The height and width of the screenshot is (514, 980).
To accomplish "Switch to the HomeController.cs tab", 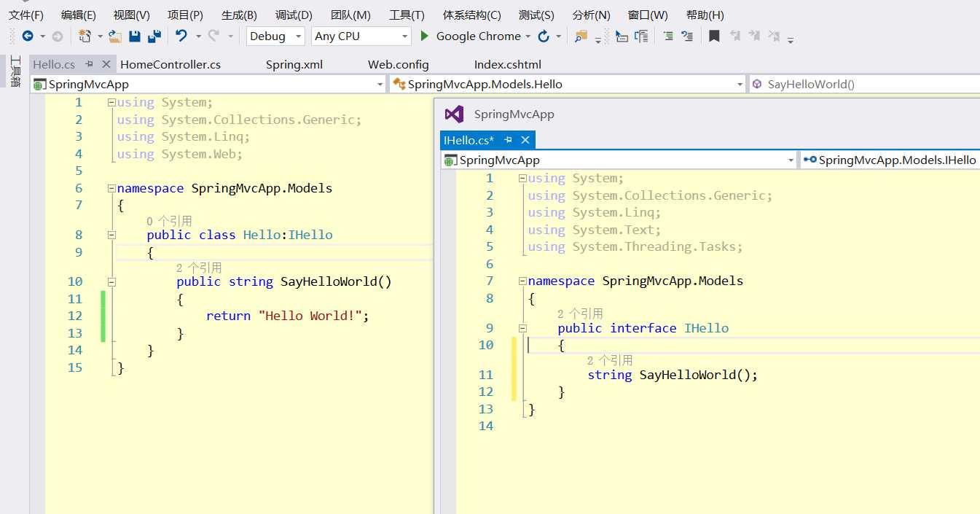I will pos(170,64).
